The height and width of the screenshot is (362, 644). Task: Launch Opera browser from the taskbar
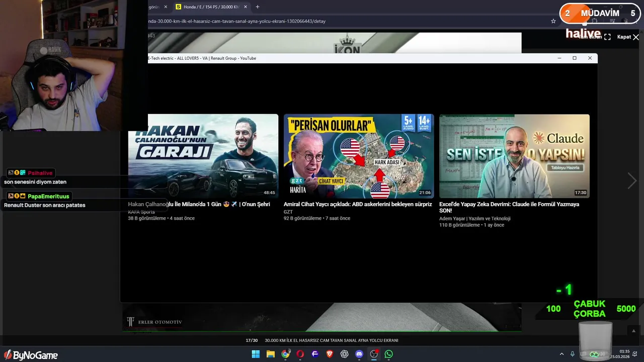(300, 354)
